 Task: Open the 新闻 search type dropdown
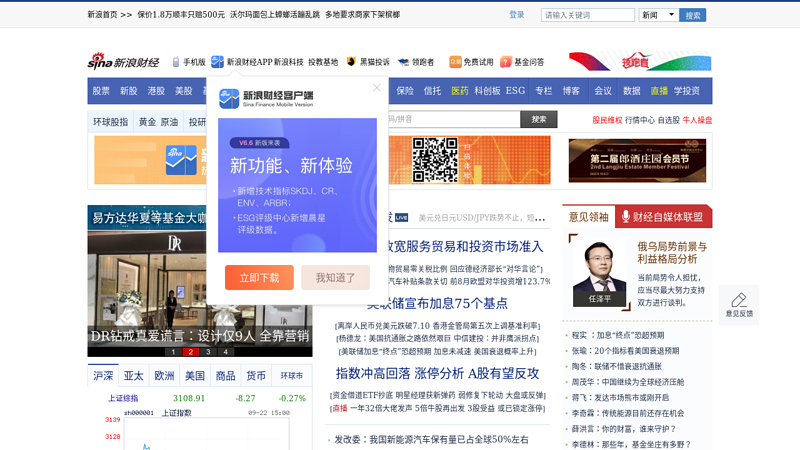pyautogui.click(x=658, y=15)
